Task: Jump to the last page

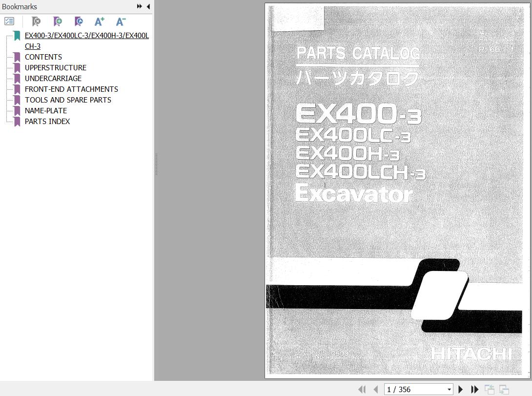Action: click(474, 390)
